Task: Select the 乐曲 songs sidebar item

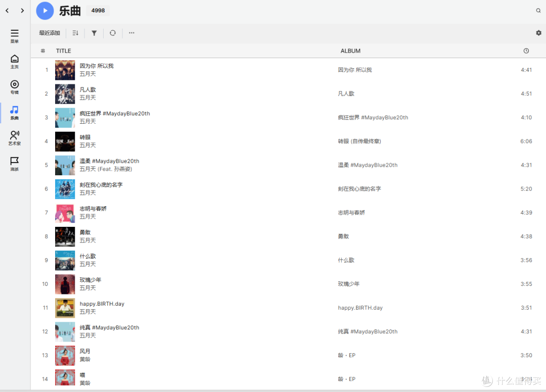Action: tap(15, 113)
